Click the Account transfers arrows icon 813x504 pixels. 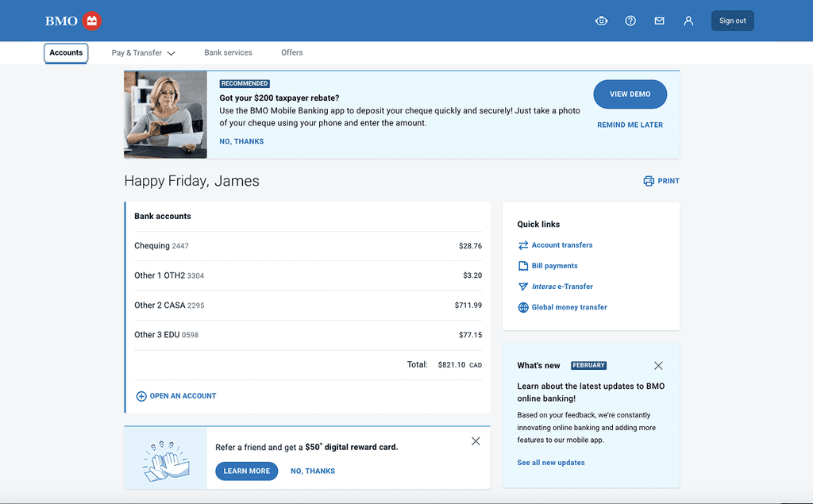coord(523,245)
